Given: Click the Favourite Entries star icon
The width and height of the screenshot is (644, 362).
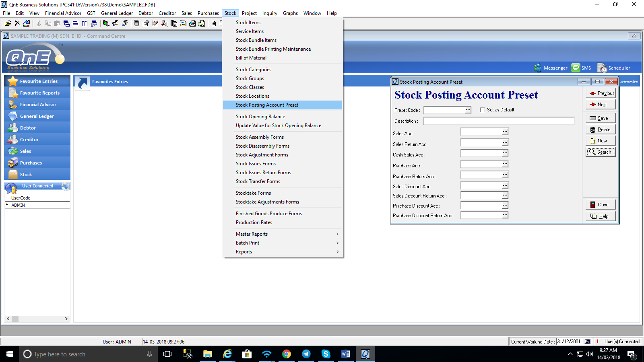Looking at the screenshot, I should click(13, 81).
